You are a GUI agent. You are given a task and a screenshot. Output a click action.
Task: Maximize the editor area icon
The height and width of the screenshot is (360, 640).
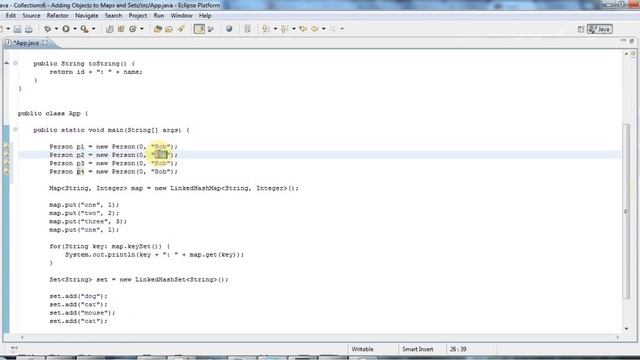click(632, 41)
